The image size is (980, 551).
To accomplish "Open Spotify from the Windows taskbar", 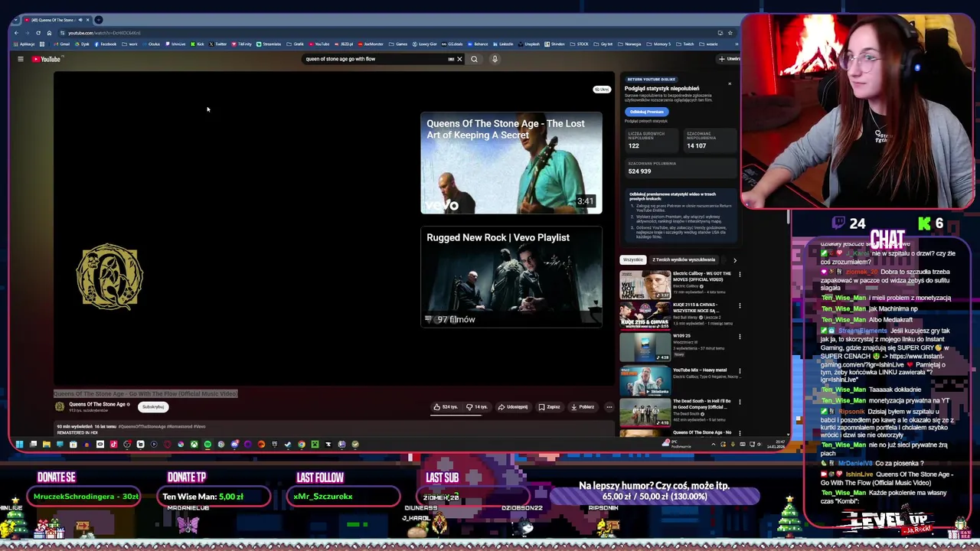I will point(207,445).
